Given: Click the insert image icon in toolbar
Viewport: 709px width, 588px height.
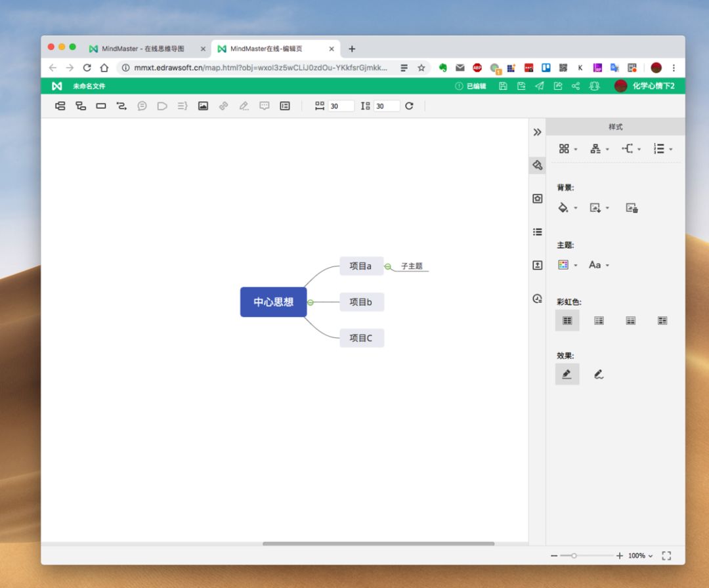Looking at the screenshot, I should tap(203, 106).
